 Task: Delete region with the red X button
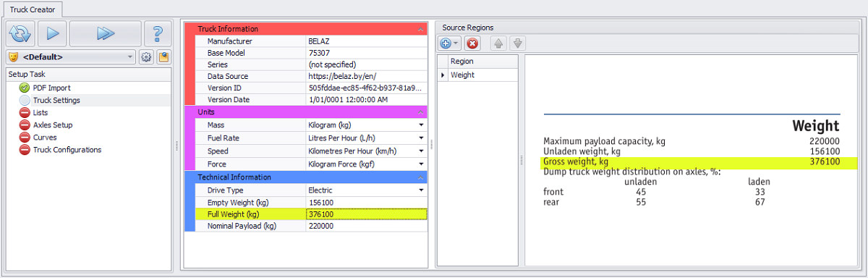pos(472,43)
